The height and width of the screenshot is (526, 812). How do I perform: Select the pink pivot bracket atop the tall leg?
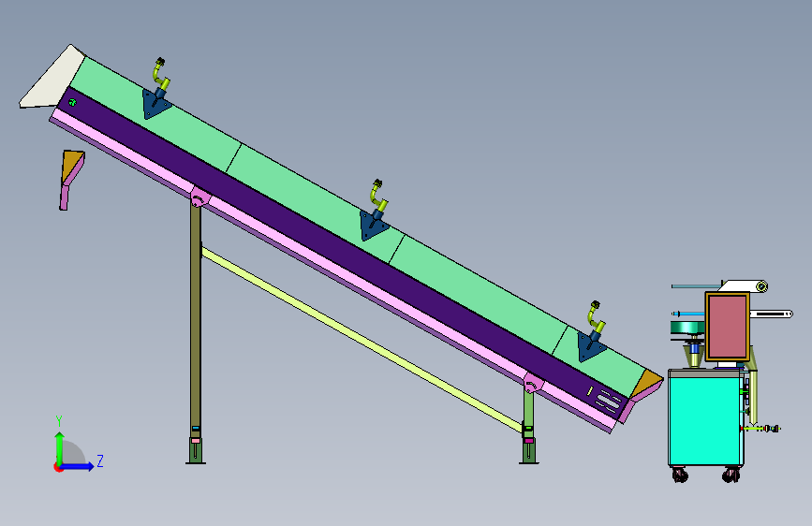point(199,197)
